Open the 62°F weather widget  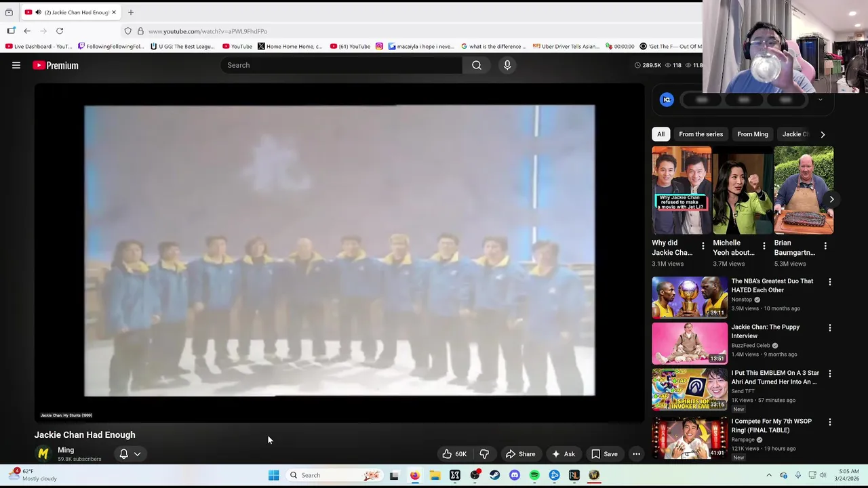[x=34, y=474]
